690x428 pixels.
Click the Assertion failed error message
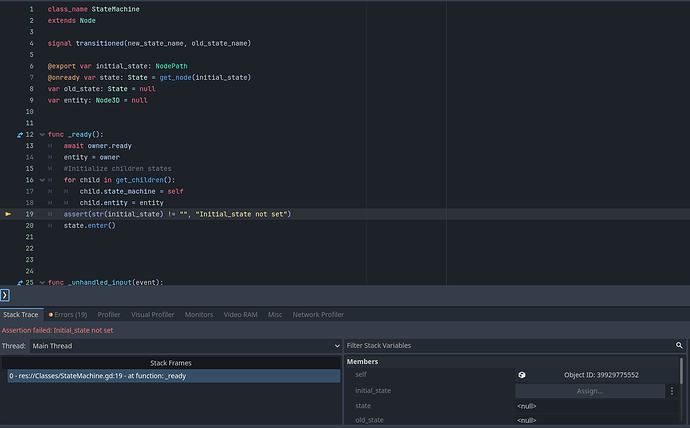58,330
